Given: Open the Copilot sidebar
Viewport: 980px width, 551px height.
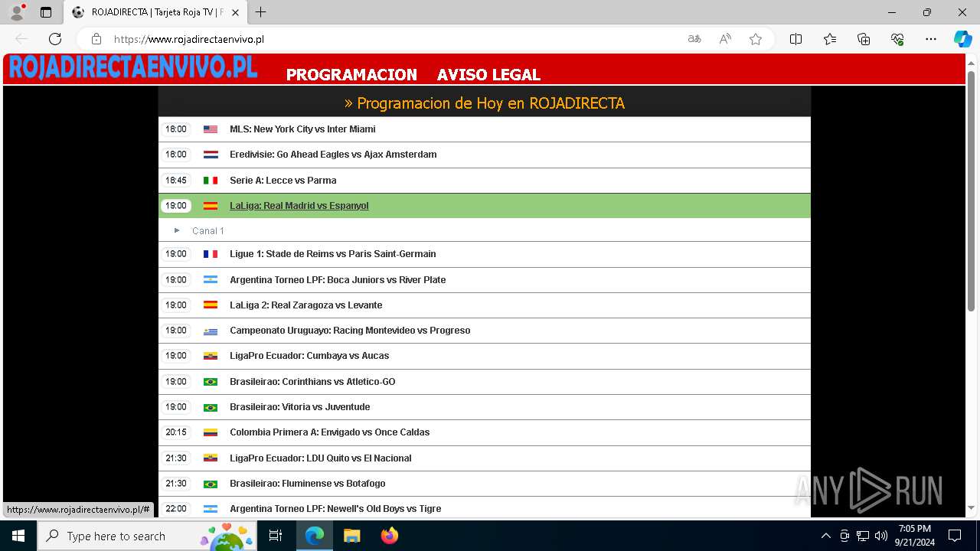Looking at the screenshot, I should point(962,39).
